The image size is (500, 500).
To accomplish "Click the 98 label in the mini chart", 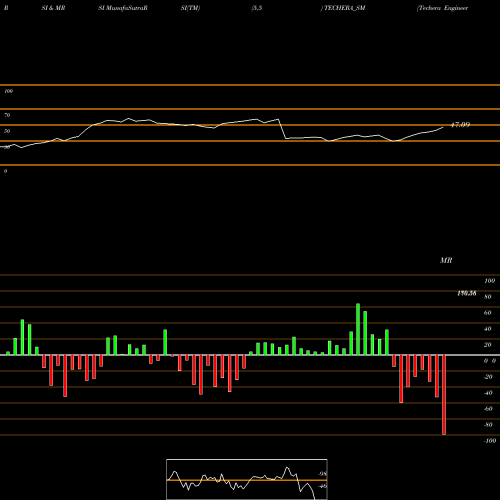I will click(x=322, y=474).
